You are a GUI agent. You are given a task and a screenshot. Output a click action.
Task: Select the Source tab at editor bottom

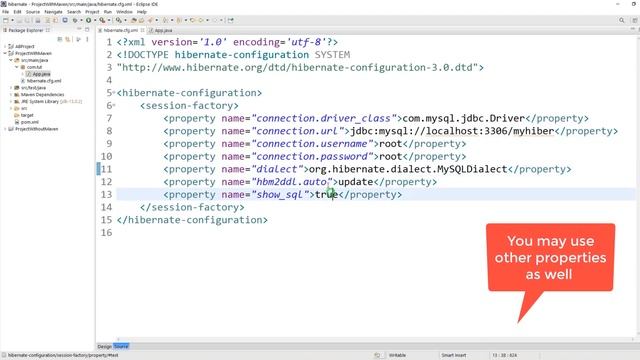pos(121,346)
